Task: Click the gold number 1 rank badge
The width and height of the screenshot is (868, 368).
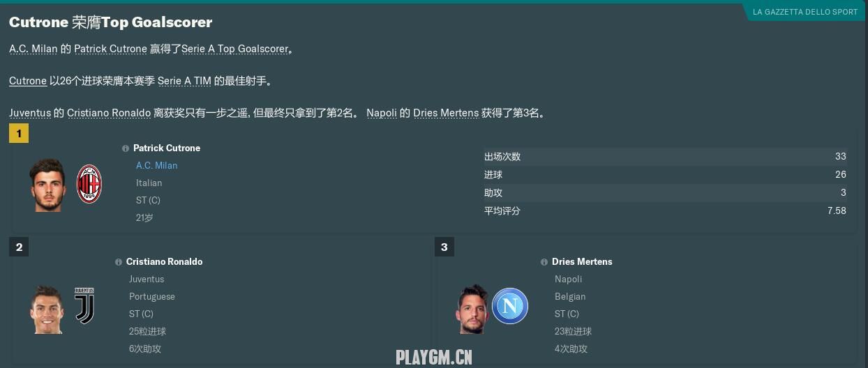Action: [x=19, y=133]
